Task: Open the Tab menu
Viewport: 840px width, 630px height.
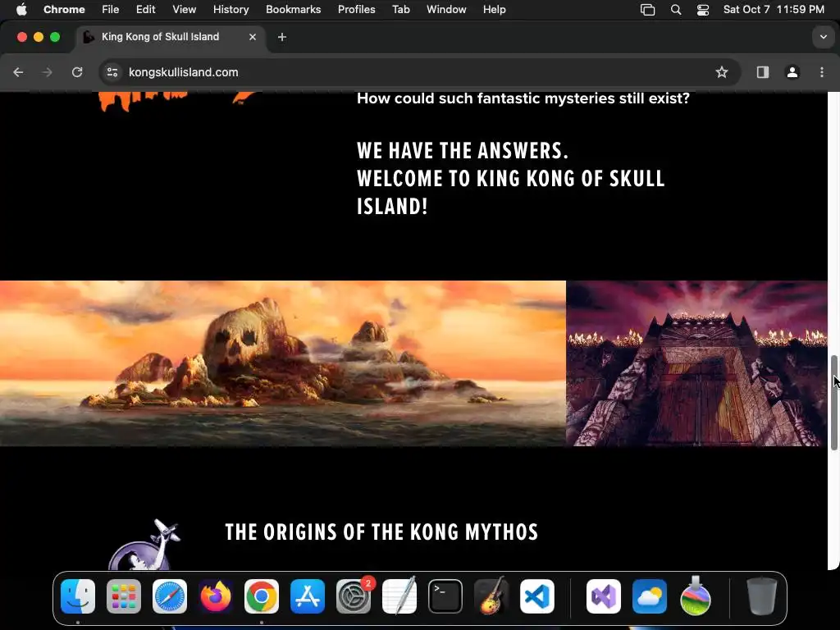Action: coord(400,10)
